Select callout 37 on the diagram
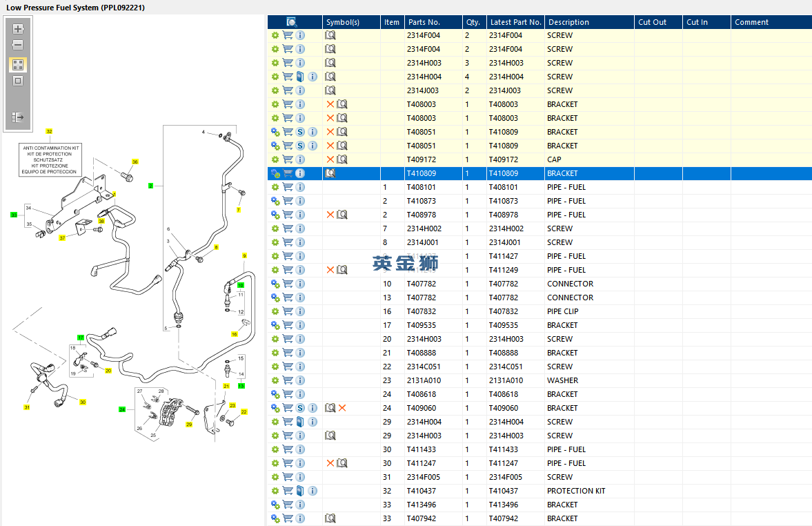Viewport: 812px width, 526px height. pyautogui.click(x=62, y=238)
